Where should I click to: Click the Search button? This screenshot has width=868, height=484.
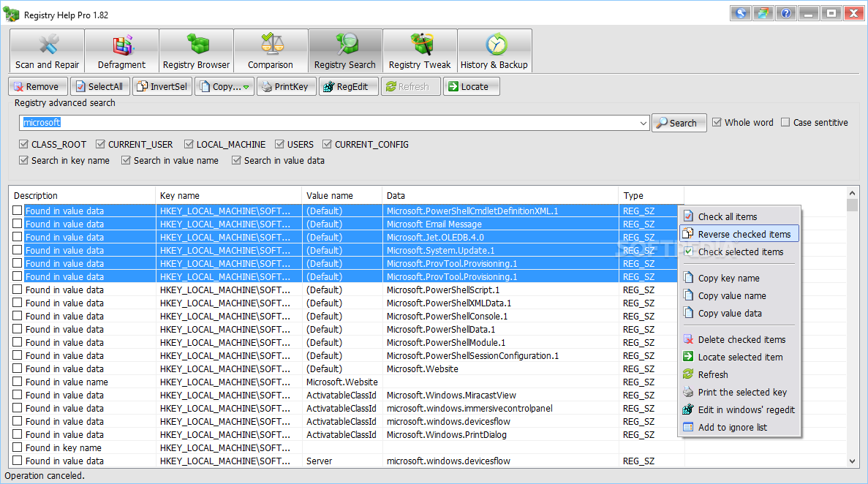[679, 123]
